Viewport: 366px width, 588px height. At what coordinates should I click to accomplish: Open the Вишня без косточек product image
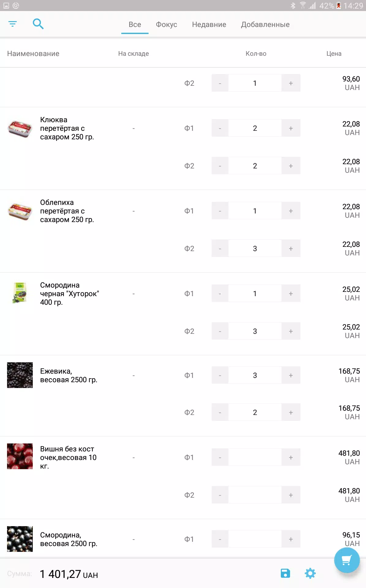20,456
